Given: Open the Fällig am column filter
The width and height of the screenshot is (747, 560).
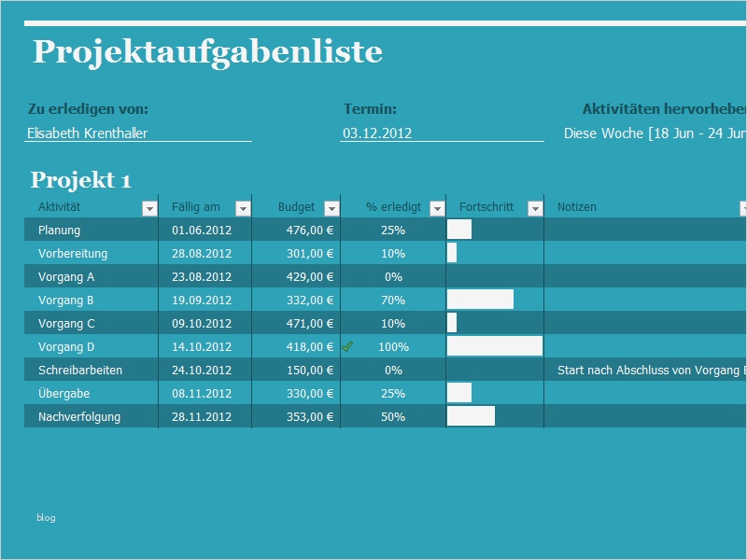Looking at the screenshot, I should (x=241, y=206).
